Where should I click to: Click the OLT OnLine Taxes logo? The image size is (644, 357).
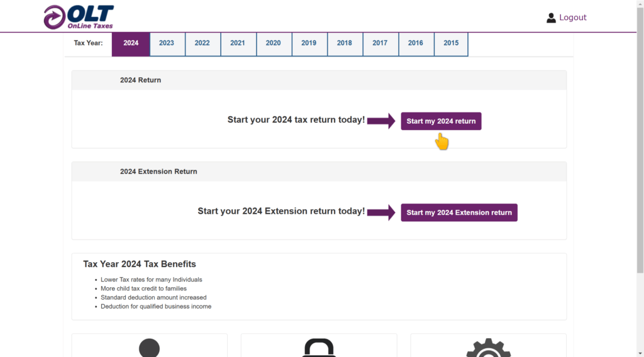79,17
